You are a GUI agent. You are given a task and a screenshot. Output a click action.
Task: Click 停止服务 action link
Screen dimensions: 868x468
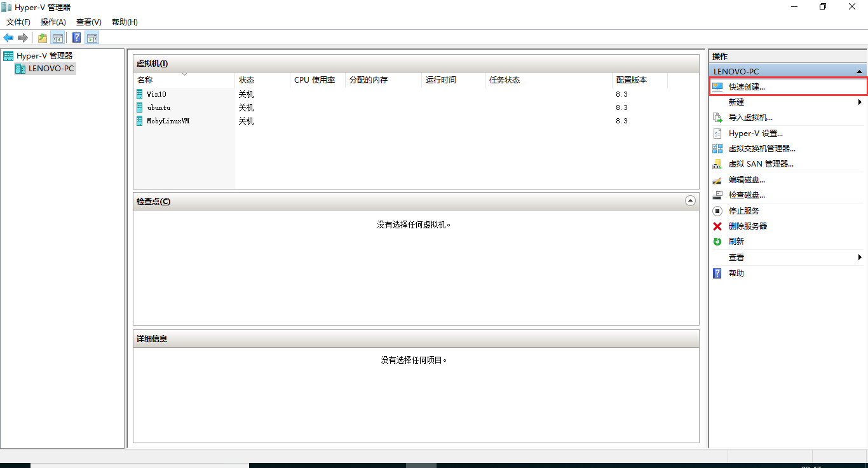click(x=744, y=211)
